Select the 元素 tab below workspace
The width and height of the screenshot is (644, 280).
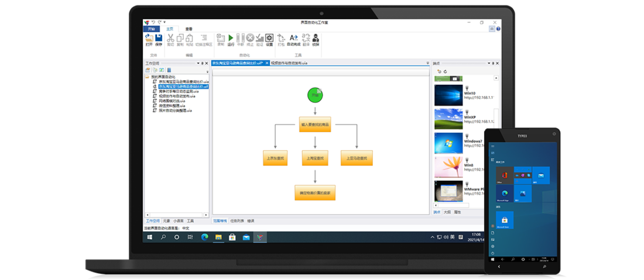tap(166, 220)
